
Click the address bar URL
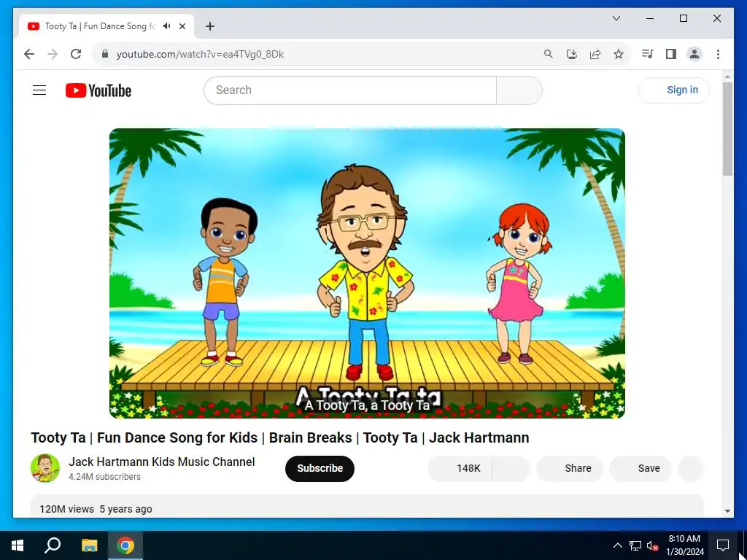[200, 54]
